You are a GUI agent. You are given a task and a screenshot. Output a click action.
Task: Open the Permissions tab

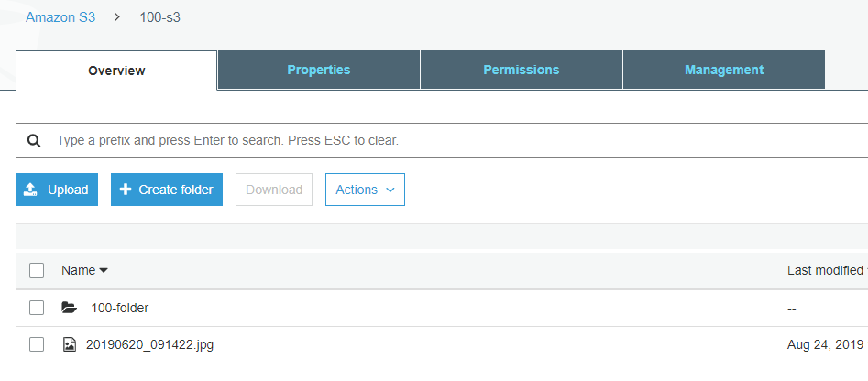(x=522, y=70)
